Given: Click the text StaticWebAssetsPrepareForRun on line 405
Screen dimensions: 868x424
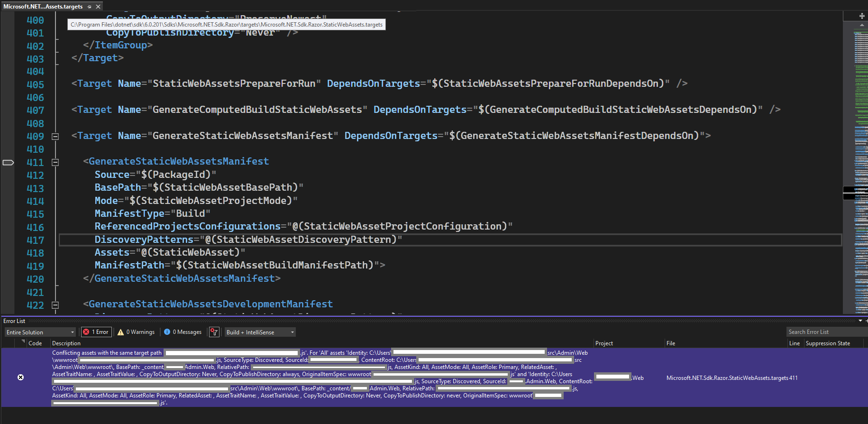Looking at the screenshot, I should point(234,83).
